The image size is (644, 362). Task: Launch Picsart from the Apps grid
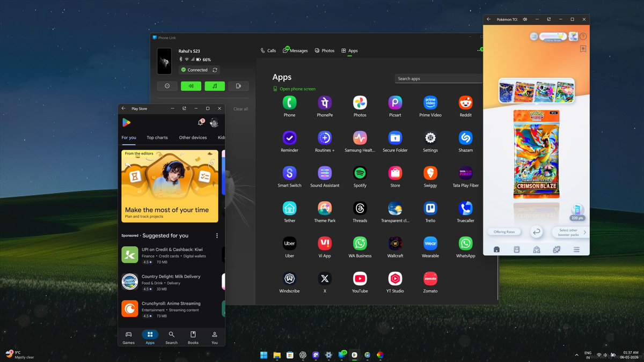pyautogui.click(x=395, y=102)
